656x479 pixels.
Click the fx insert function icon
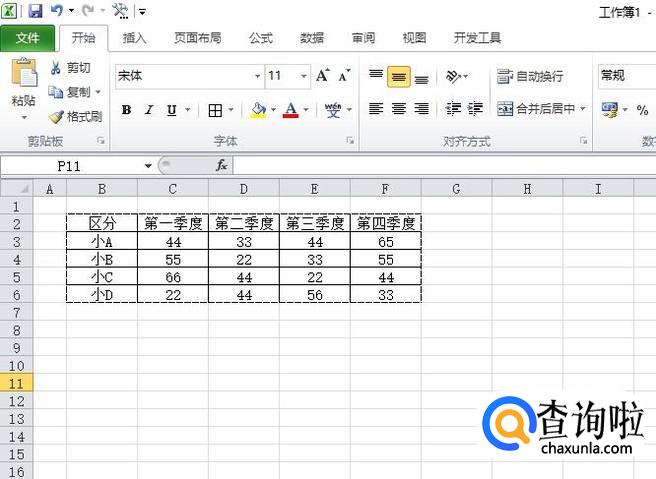(221, 166)
